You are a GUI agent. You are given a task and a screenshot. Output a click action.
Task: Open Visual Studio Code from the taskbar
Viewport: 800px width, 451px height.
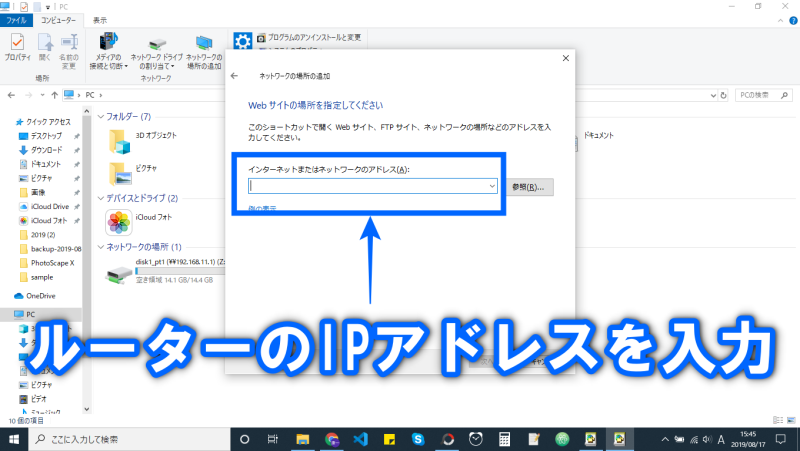362,439
